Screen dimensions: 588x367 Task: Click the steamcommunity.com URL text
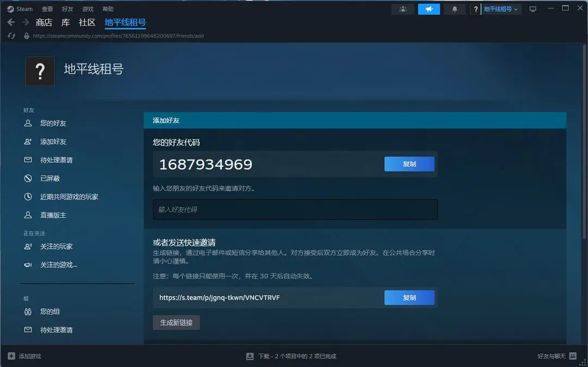pos(118,36)
